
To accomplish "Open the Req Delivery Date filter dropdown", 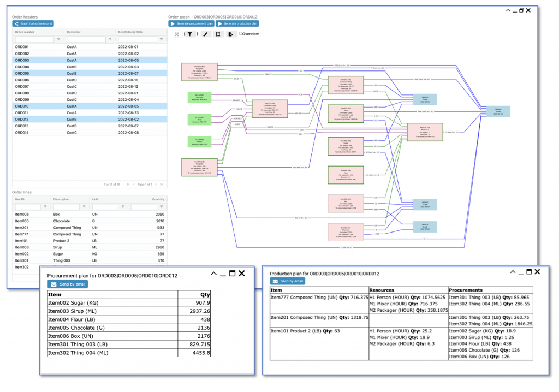I will tap(162, 39).
